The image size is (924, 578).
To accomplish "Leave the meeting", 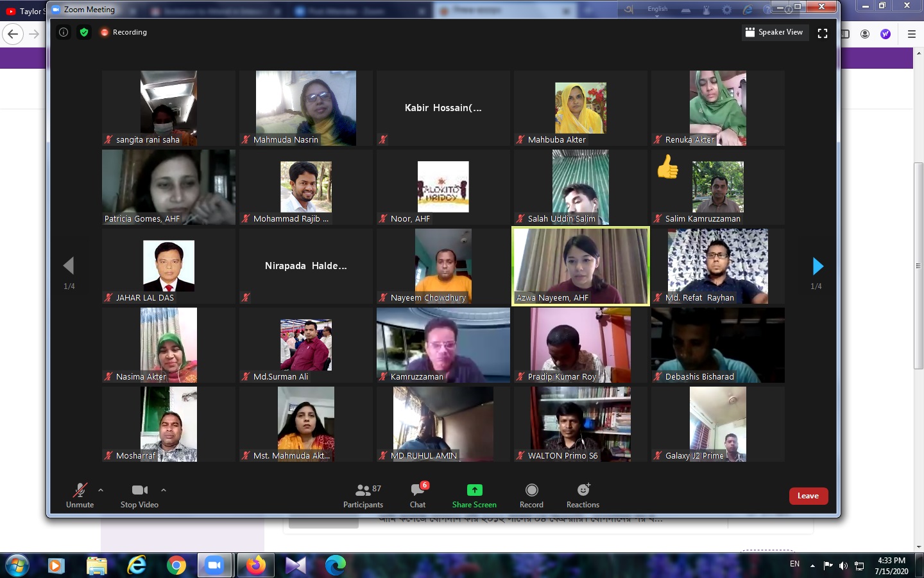I will [809, 496].
